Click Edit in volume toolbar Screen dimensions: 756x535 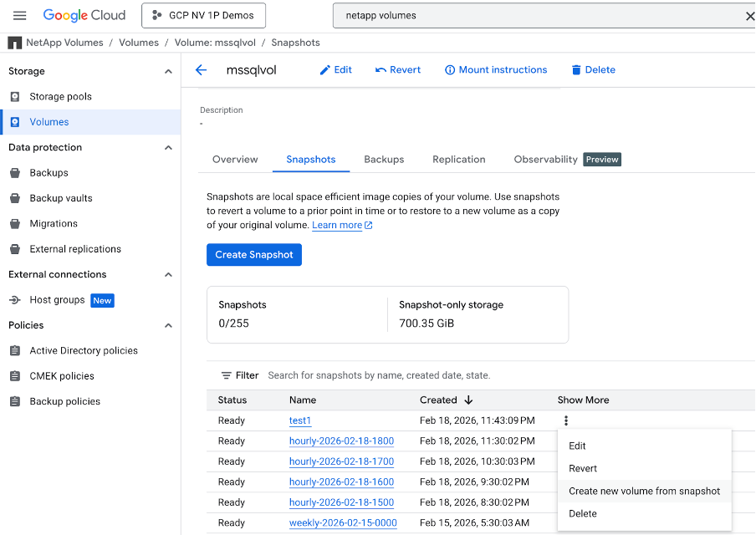coord(335,70)
